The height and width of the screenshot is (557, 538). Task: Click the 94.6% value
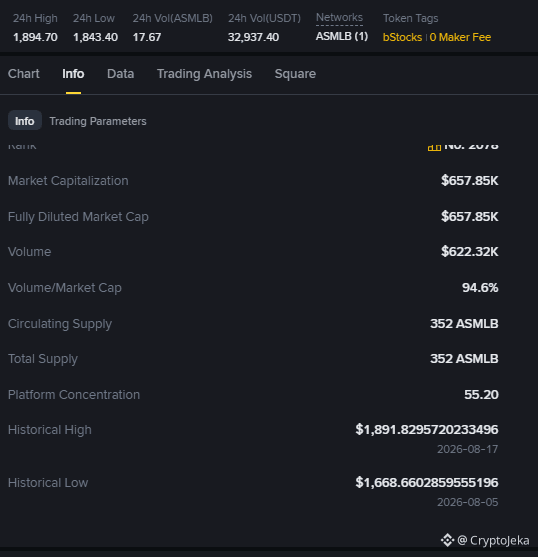tap(480, 287)
